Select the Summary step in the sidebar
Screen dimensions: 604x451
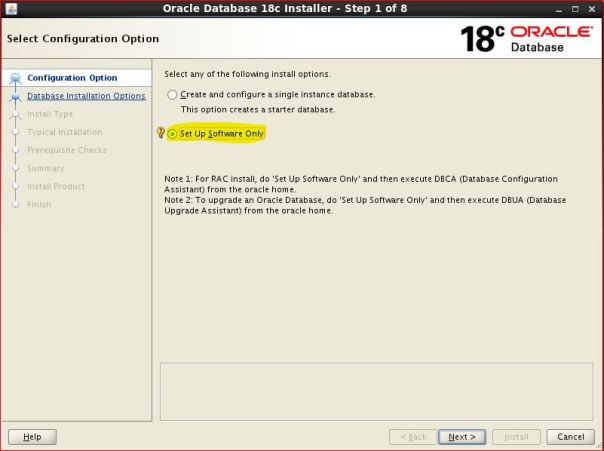click(x=45, y=168)
